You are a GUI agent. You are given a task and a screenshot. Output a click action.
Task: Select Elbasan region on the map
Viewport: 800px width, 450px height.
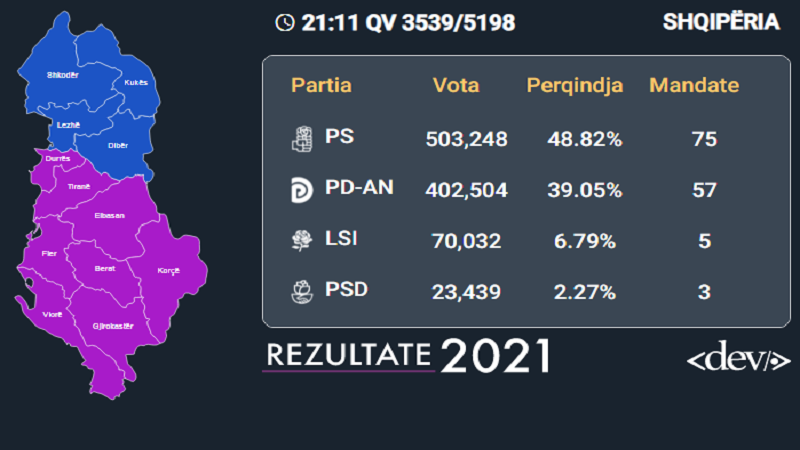(x=110, y=215)
